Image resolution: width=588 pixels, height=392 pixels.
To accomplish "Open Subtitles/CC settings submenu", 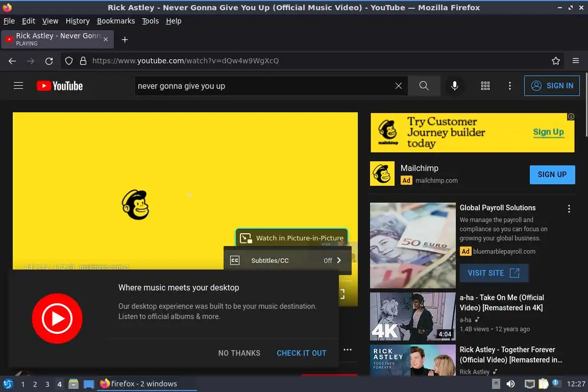I will [287, 260].
